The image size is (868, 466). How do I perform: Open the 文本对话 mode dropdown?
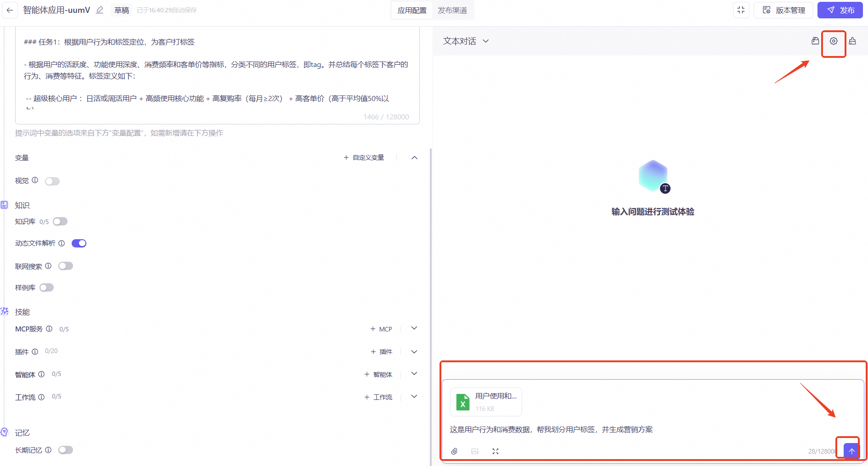click(466, 41)
